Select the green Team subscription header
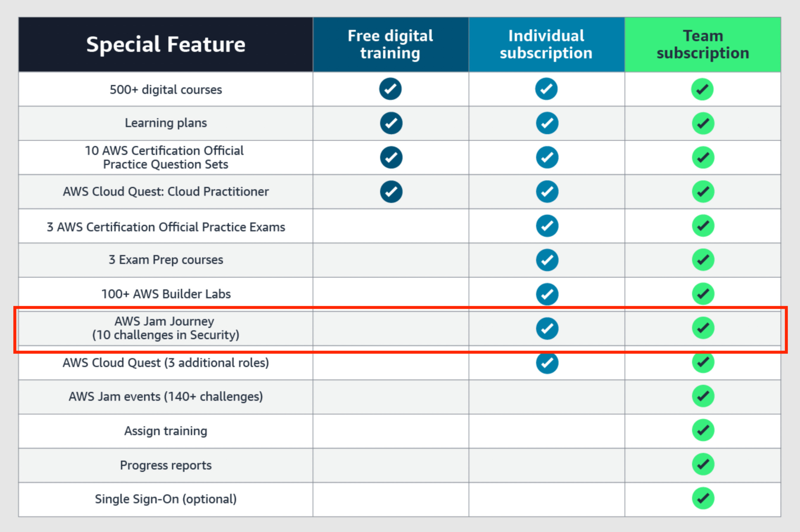The image size is (800, 532). 702,44
